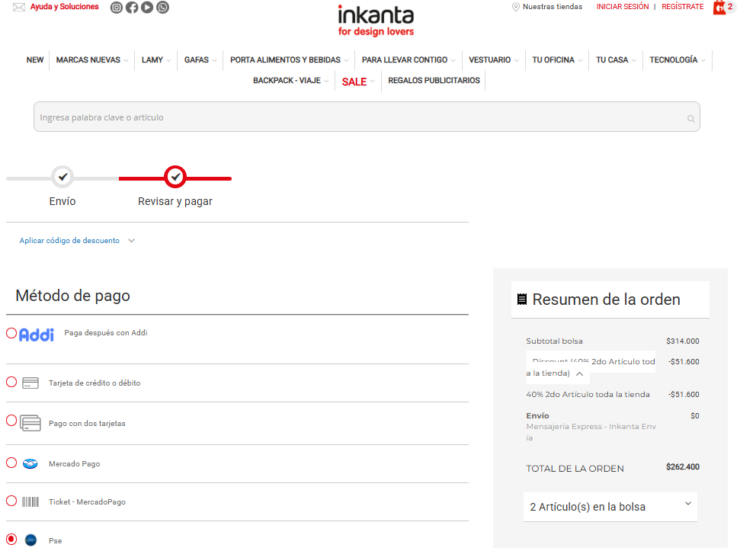This screenshot has height=551, width=756.
Task: Open the shopping bag cart icon
Action: pos(719,7)
